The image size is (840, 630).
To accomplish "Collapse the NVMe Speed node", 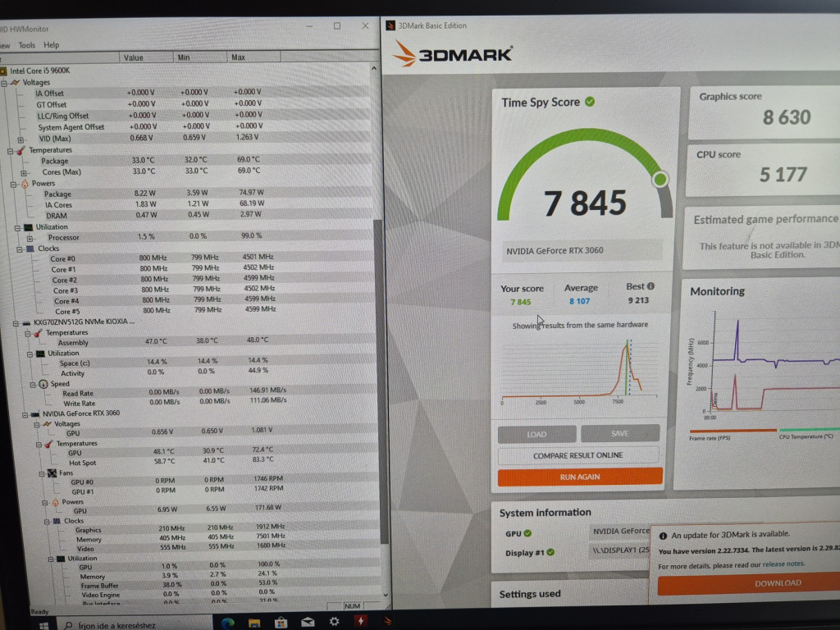I will [33, 385].
